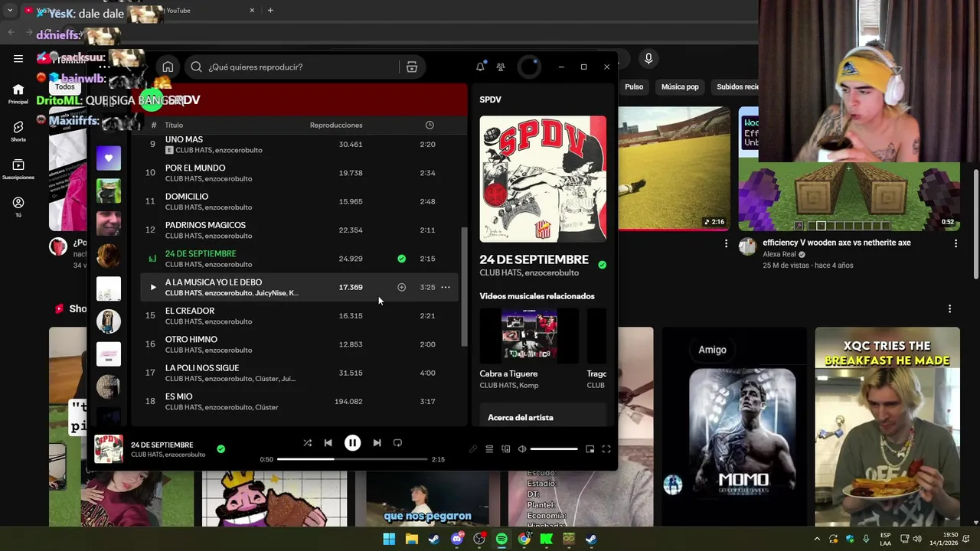Open connect to a device icon
The image size is (980, 551).
point(505,449)
